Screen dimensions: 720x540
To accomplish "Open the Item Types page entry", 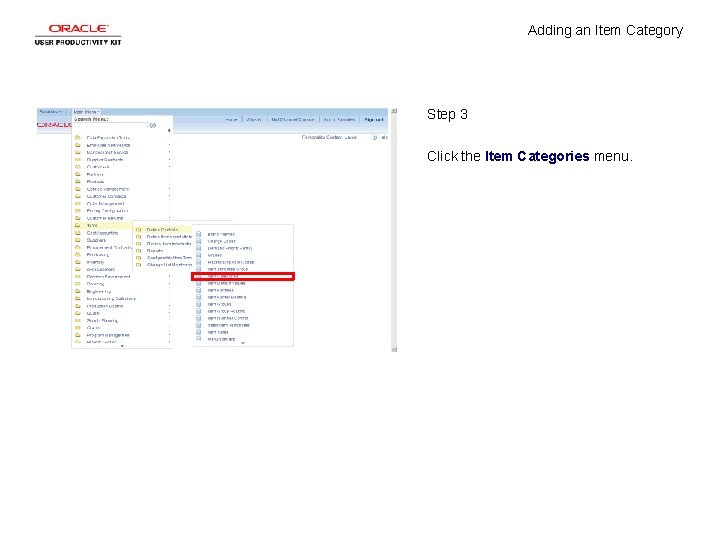I will click(x=218, y=332).
